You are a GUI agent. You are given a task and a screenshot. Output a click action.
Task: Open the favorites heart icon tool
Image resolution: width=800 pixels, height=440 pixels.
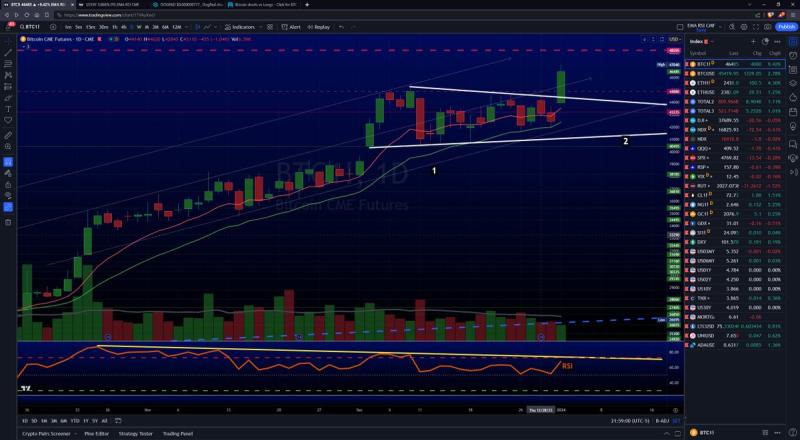pos(8,120)
